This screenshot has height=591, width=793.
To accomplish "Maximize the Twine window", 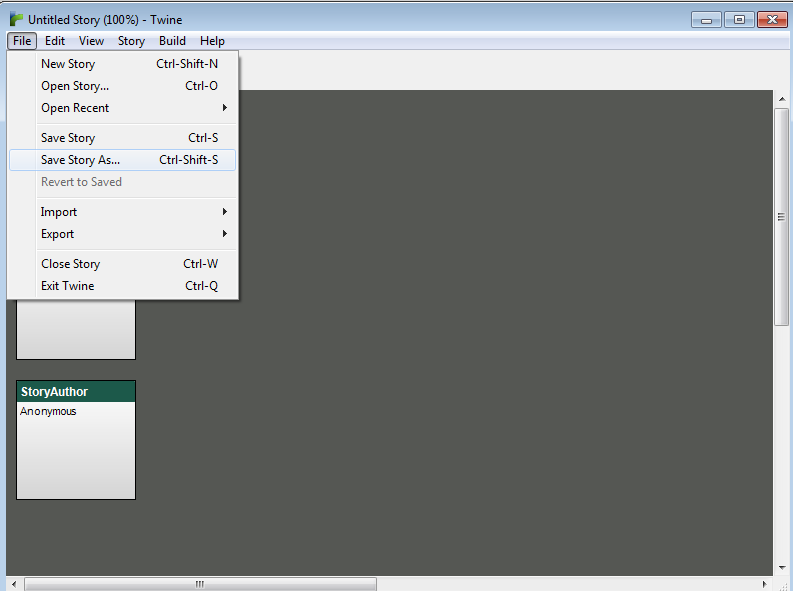I will (739, 19).
